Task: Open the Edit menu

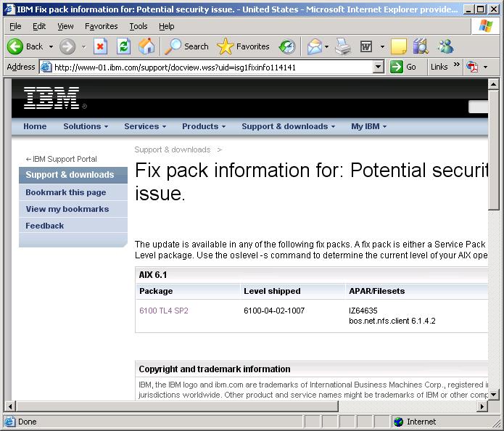Action: tap(39, 26)
